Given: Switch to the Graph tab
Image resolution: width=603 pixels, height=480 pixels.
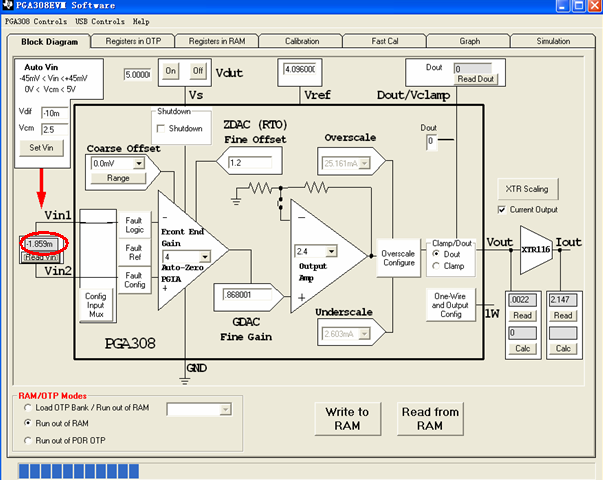Looking at the screenshot, I should click(x=469, y=41).
